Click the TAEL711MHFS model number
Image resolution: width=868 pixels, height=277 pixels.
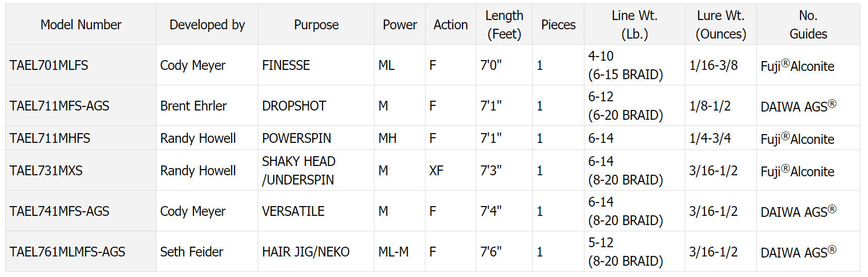click(x=50, y=138)
